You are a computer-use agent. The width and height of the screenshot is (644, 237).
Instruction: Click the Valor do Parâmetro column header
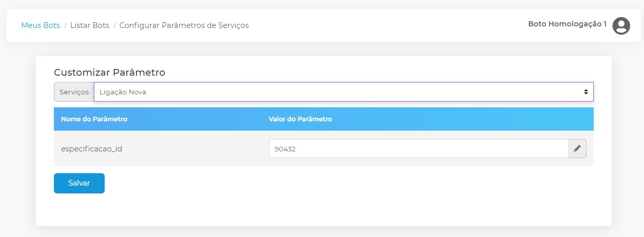coord(300,119)
